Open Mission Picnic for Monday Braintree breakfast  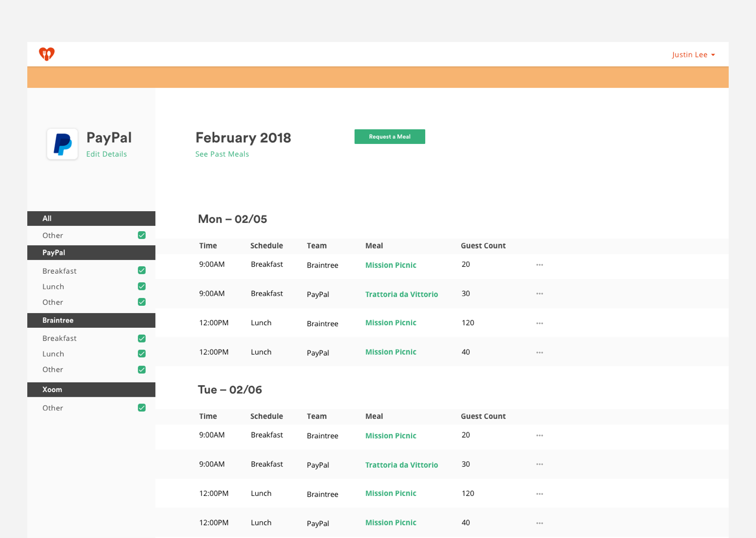tap(391, 265)
